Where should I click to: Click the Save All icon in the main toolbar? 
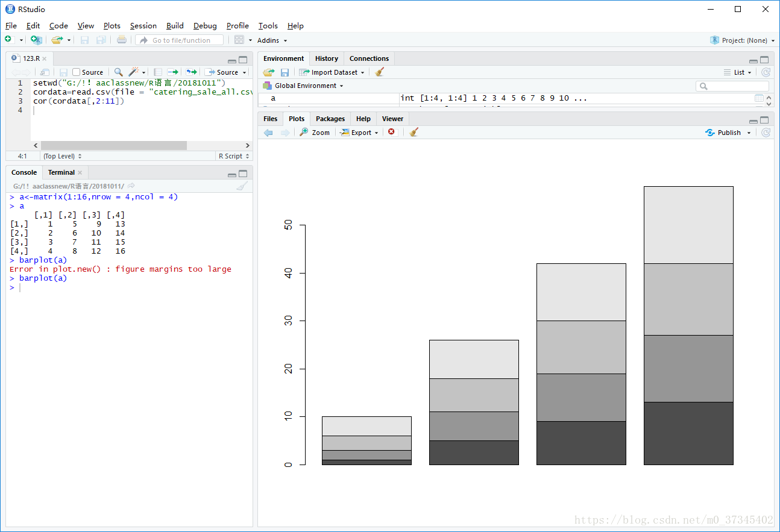101,40
